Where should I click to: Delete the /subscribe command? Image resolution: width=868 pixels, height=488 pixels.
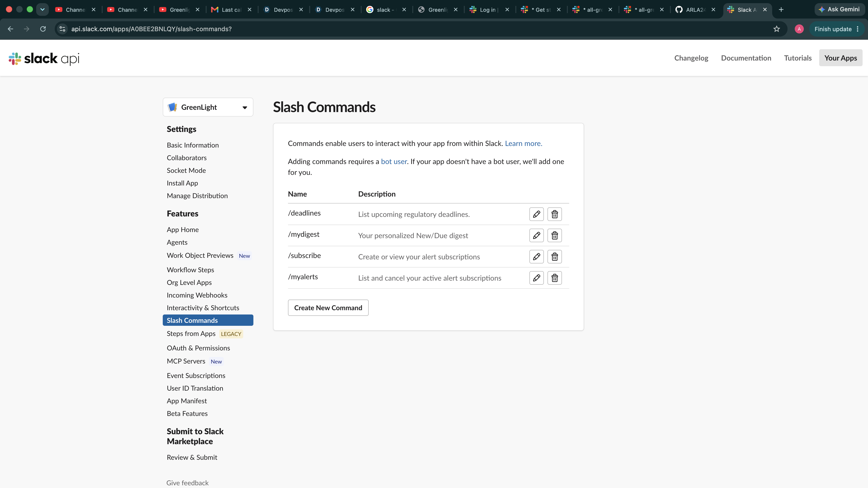[x=555, y=257]
